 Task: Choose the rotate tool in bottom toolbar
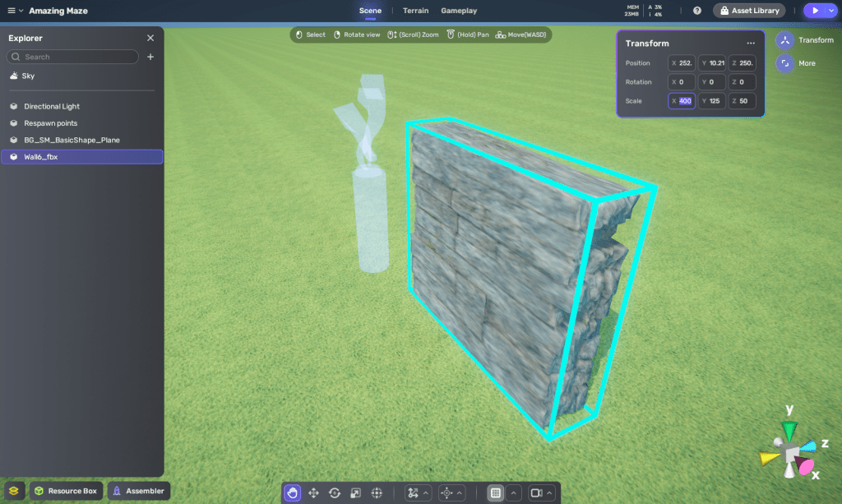335,492
